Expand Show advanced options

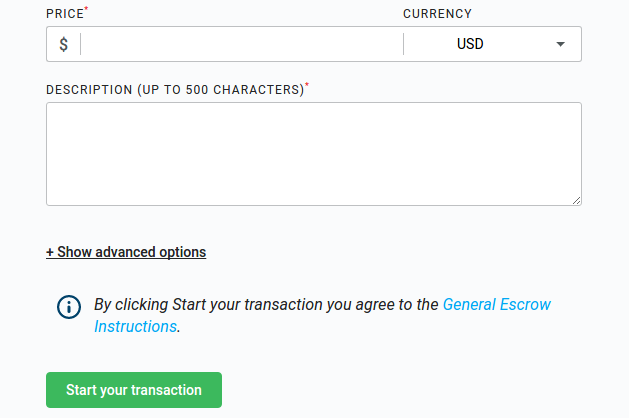click(126, 252)
